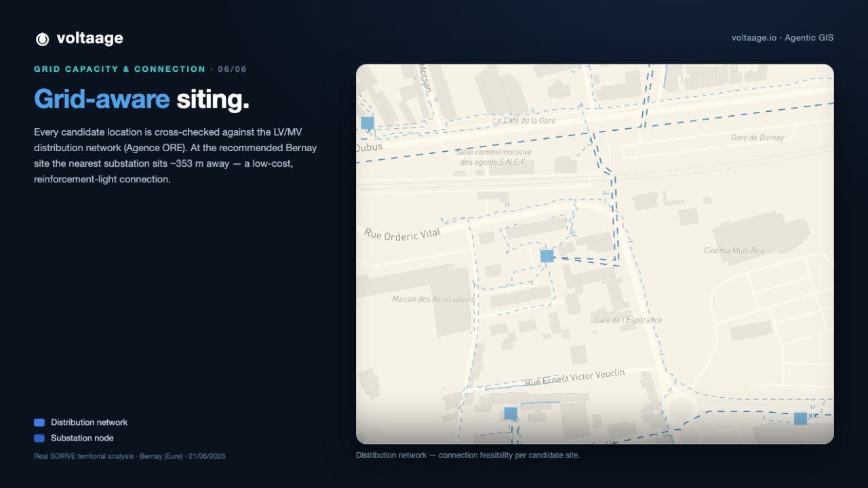This screenshot has width=868, height=488.
Task: Select the central substation node square
Action: [547, 256]
